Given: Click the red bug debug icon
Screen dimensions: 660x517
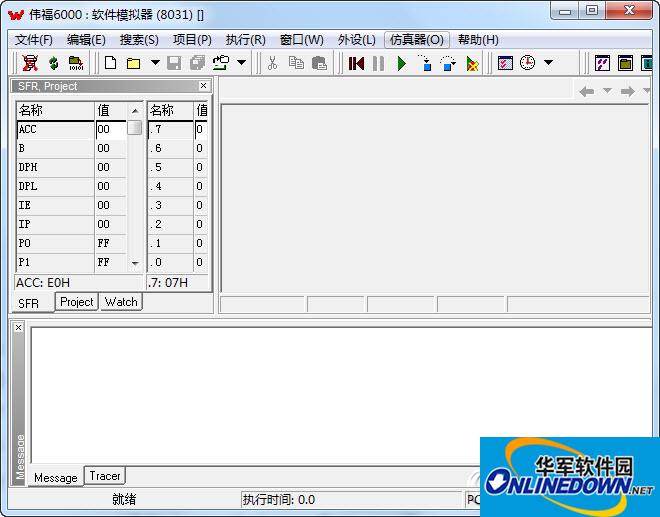Looking at the screenshot, I should [30, 63].
